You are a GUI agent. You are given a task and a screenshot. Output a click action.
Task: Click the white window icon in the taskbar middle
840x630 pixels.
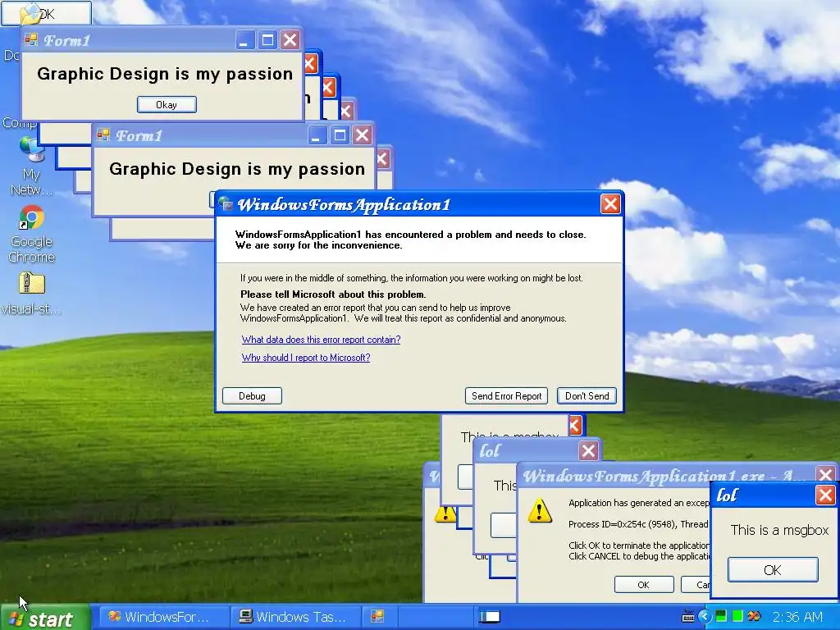(x=489, y=617)
